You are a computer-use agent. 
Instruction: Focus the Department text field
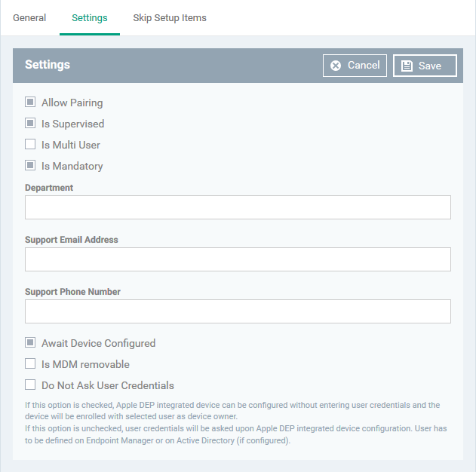point(238,207)
